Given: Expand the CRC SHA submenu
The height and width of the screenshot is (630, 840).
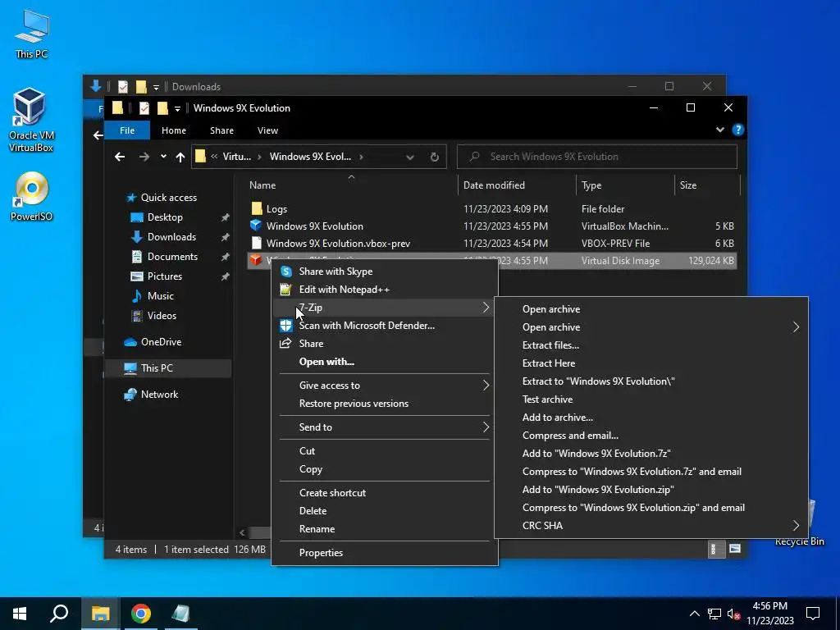Looking at the screenshot, I should click(x=796, y=526).
